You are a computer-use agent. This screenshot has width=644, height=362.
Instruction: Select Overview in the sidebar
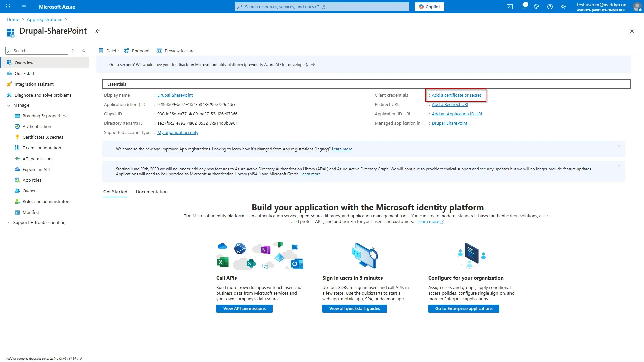click(45, 63)
